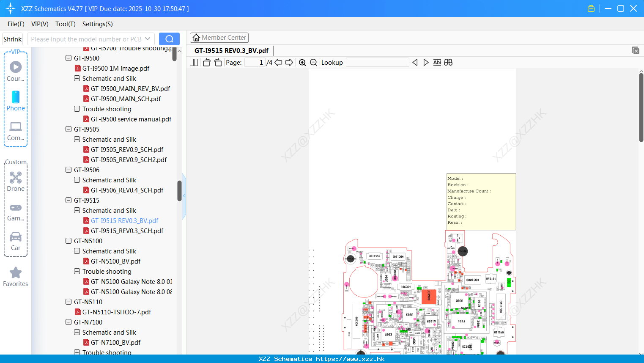Image resolution: width=644 pixels, height=363 pixels.
Task: Open GT-N5110-TSHOO-7.pdf
Action: (x=117, y=312)
